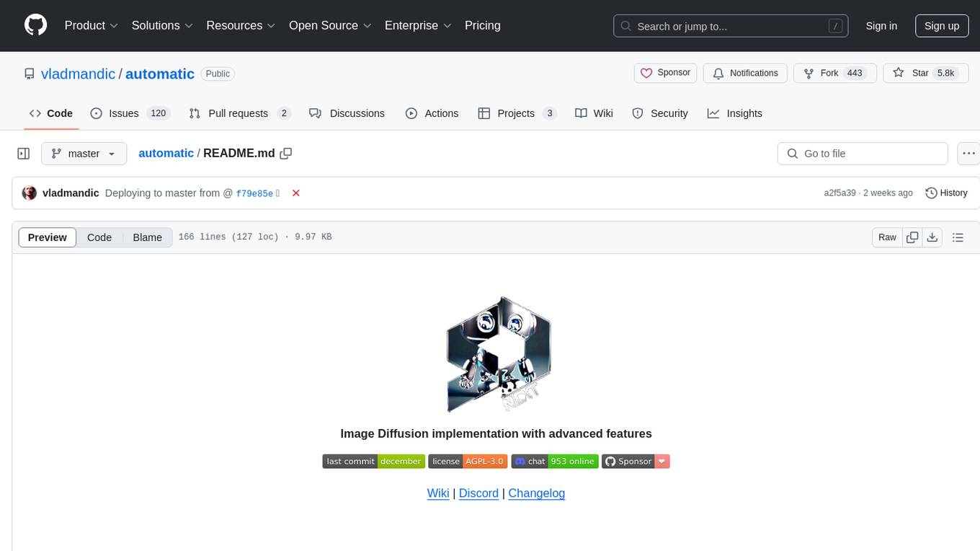Open the automatic breadcrumb folder link
This screenshot has width=980, height=551.
coord(166,153)
